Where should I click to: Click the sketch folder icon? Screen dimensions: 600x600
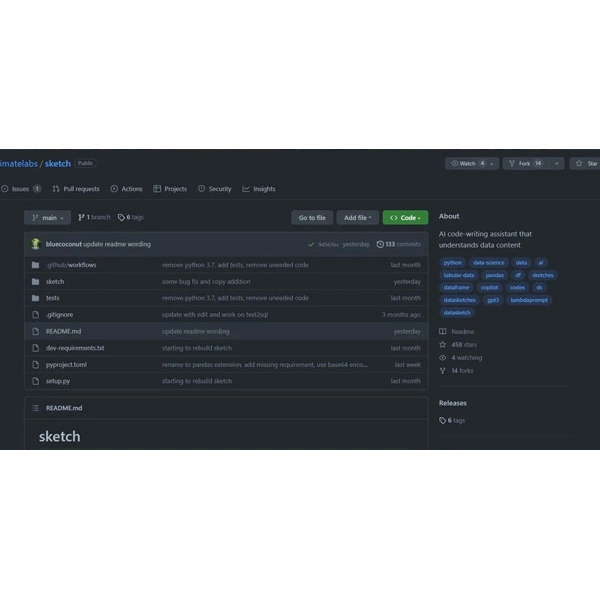(x=36, y=282)
